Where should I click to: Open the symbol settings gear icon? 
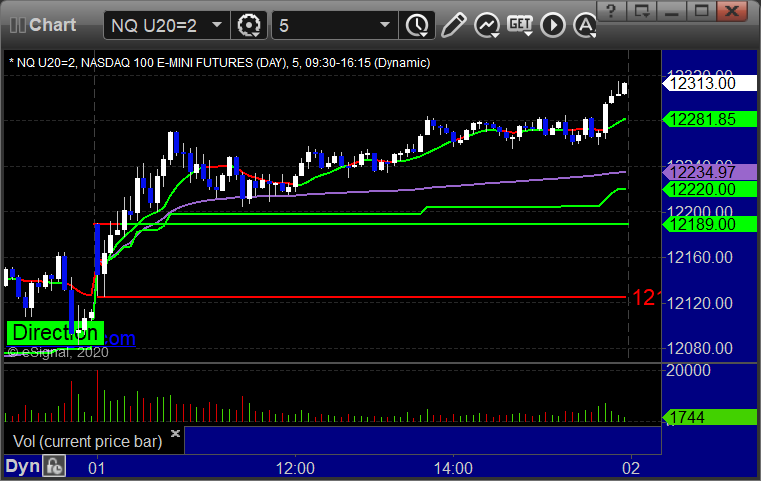248,25
